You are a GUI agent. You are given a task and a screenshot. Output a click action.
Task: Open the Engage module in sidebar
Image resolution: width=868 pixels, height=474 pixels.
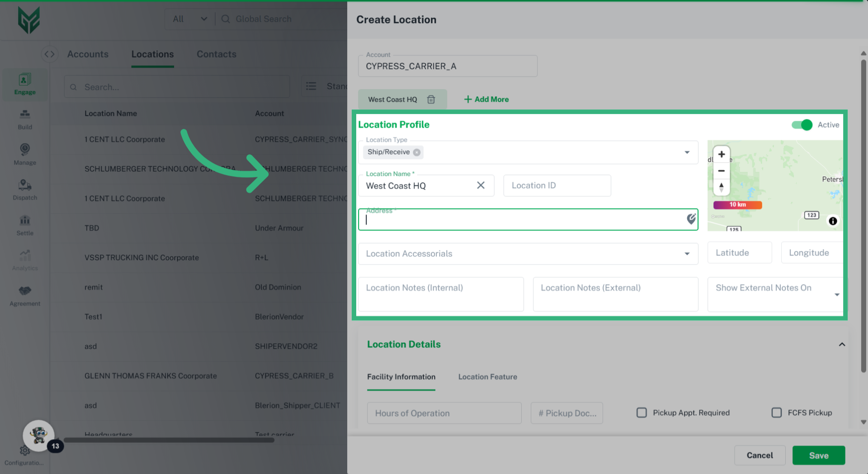point(24,84)
